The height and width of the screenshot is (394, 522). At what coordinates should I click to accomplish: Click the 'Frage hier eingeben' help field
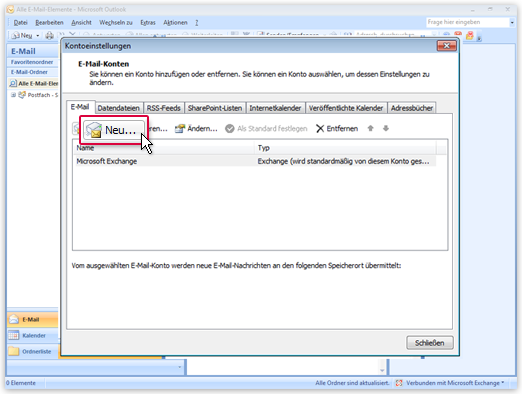click(x=467, y=22)
